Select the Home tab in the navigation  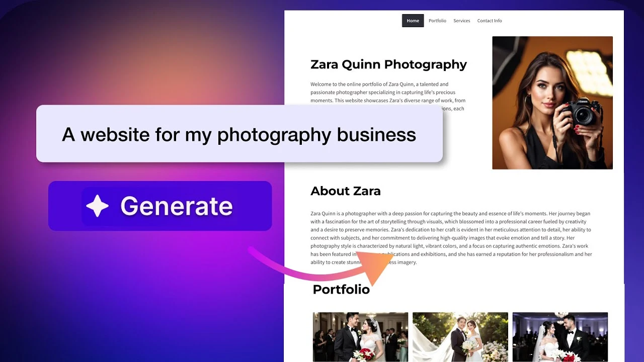click(x=413, y=21)
